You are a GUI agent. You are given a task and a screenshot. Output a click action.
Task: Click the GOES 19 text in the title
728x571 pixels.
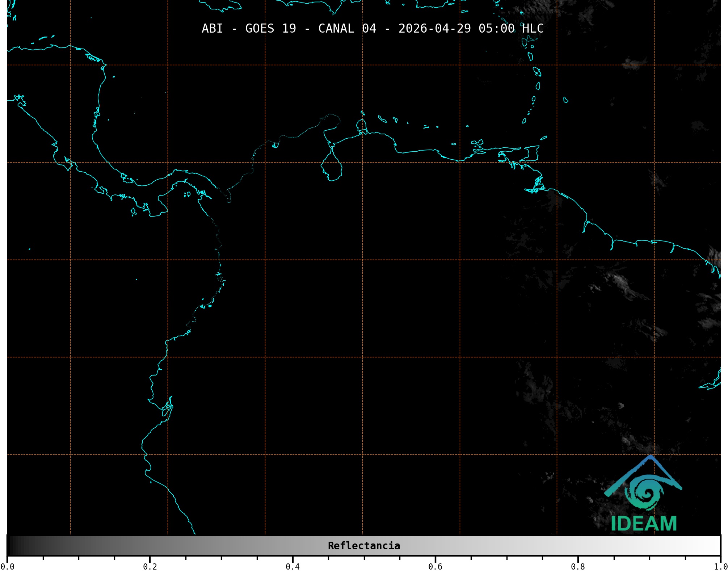click(x=270, y=29)
